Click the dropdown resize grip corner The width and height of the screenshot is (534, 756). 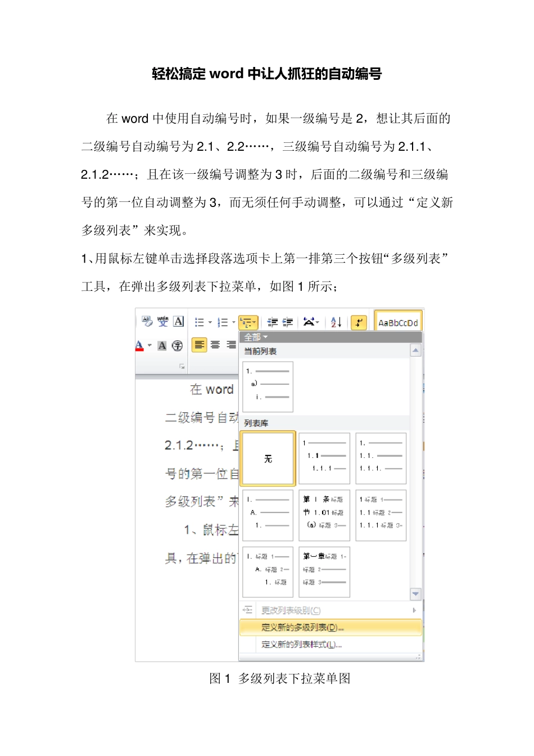[418, 657]
